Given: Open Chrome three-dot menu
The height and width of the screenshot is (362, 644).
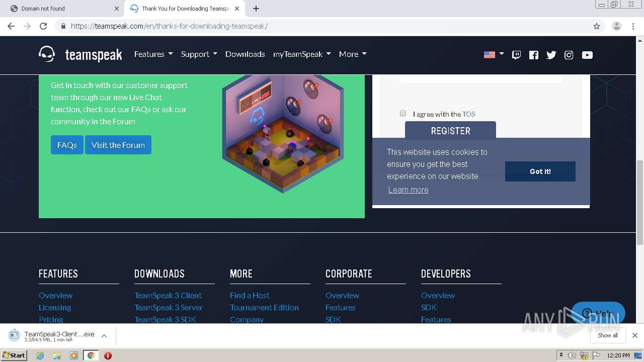Looking at the screenshot, I should coord(633,26).
